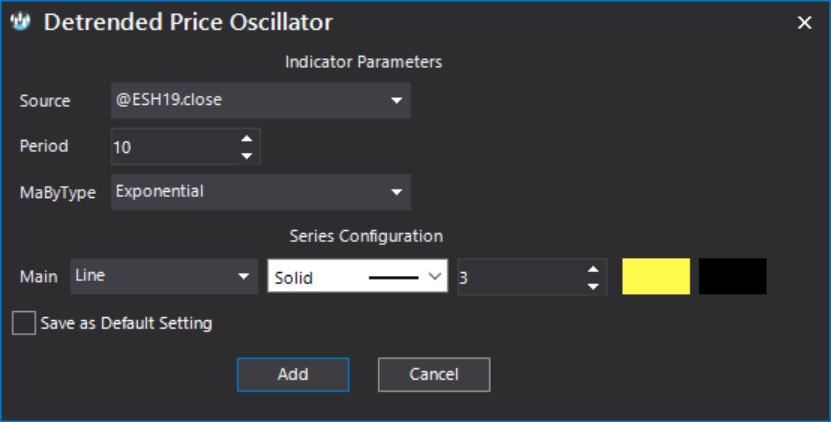Click the MaByType dropdown arrow
Image resolution: width=831 pixels, height=422 pixels.
click(x=396, y=192)
